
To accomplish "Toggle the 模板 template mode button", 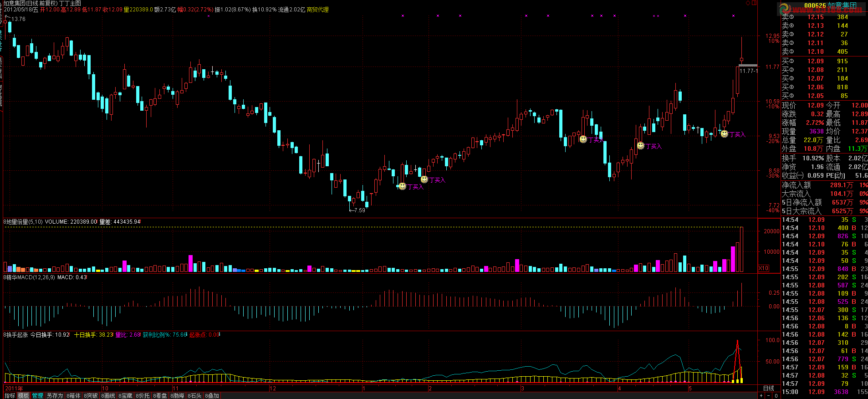I will (23, 396).
